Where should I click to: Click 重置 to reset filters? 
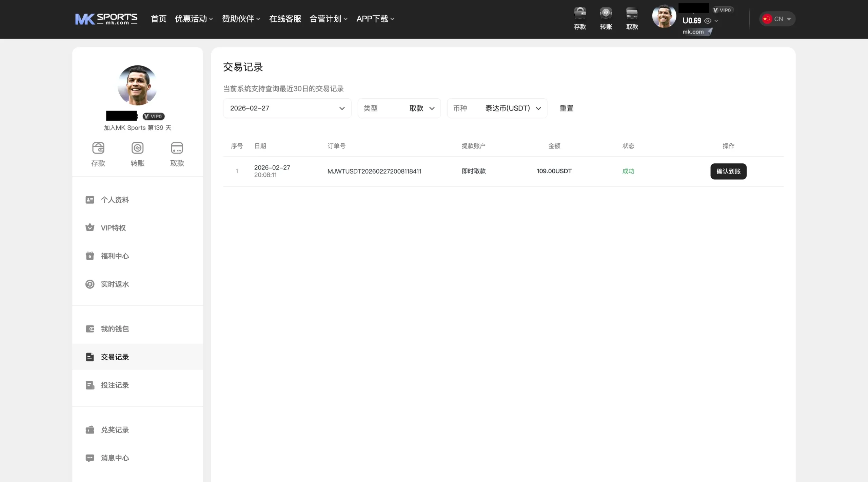[566, 108]
